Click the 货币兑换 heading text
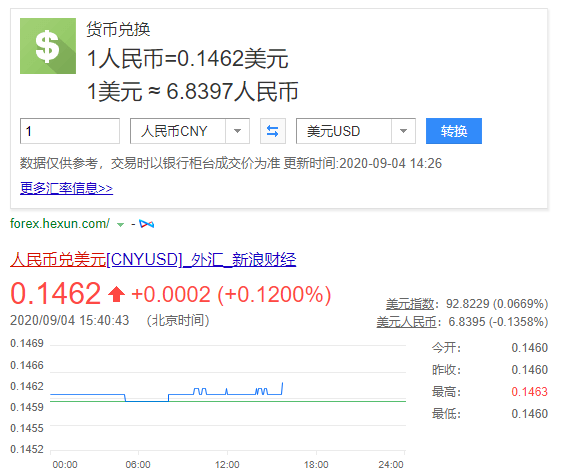574x476 pixels. (x=118, y=29)
